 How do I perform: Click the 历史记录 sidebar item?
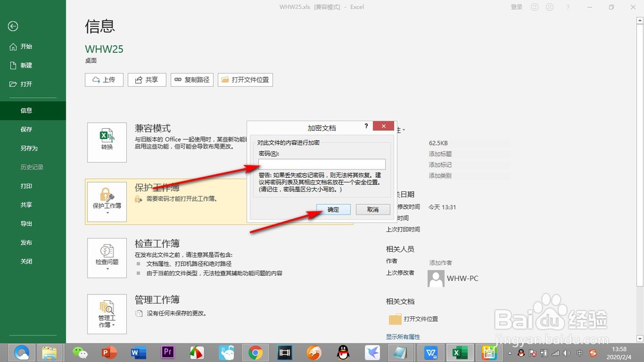tap(33, 167)
